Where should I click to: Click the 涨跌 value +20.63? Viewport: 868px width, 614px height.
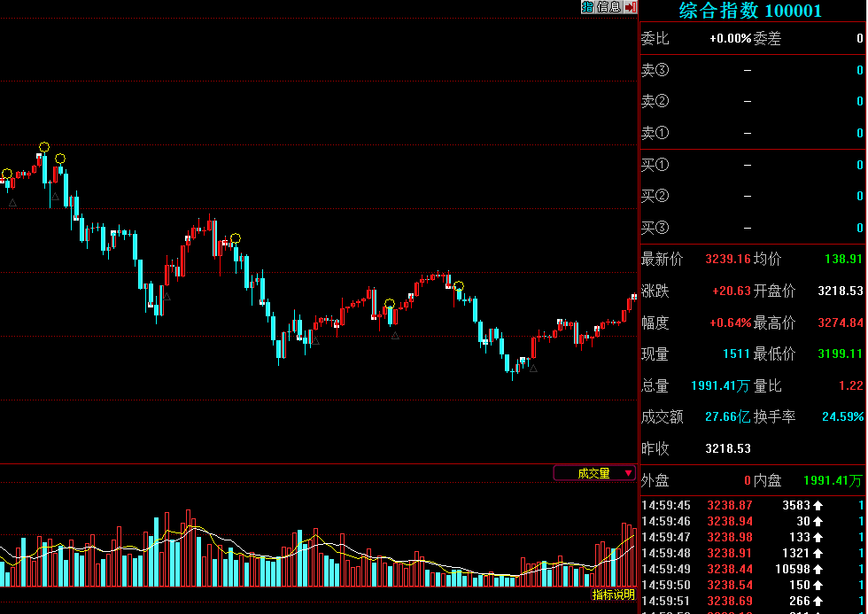tap(732, 291)
